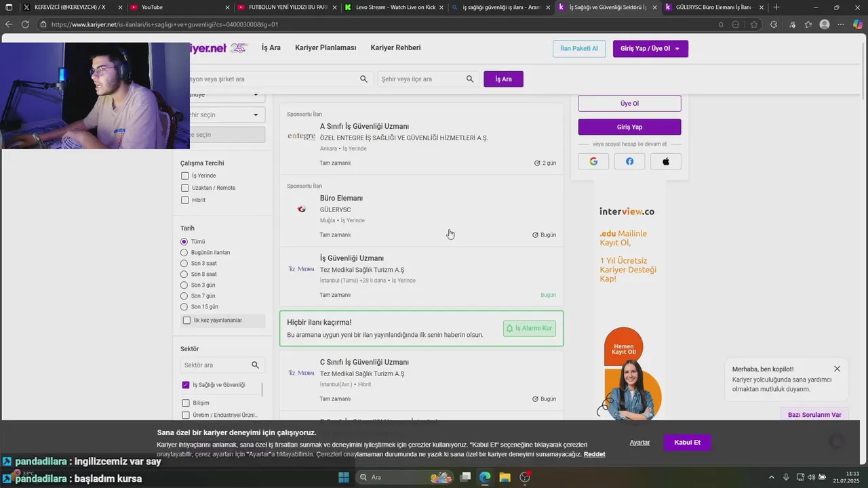Click Bazı Sorularım Var chip
The width and height of the screenshot is (868, 488).
tap(814, 415)
